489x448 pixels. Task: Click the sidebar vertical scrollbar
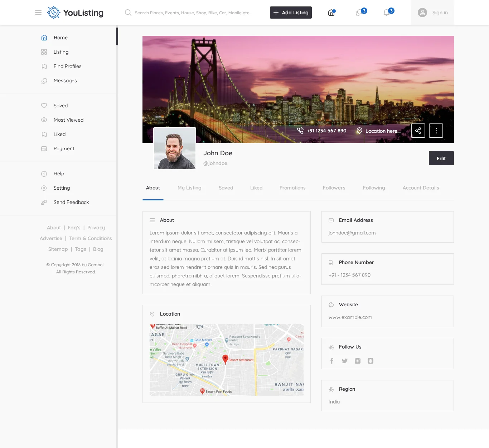click(x=117, y=36)
